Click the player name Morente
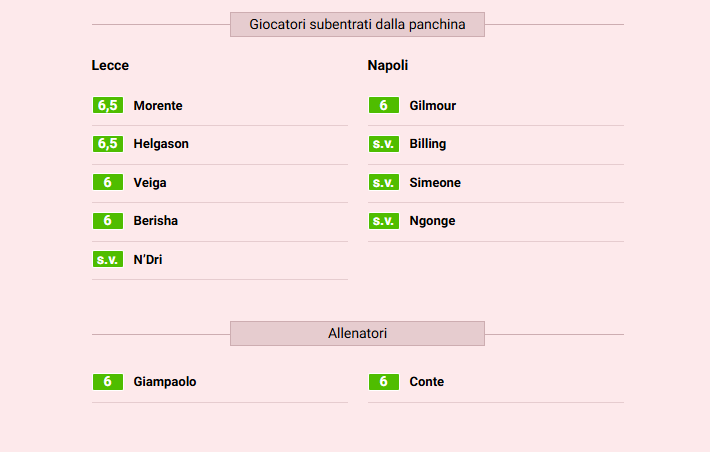 click(158, 106)
